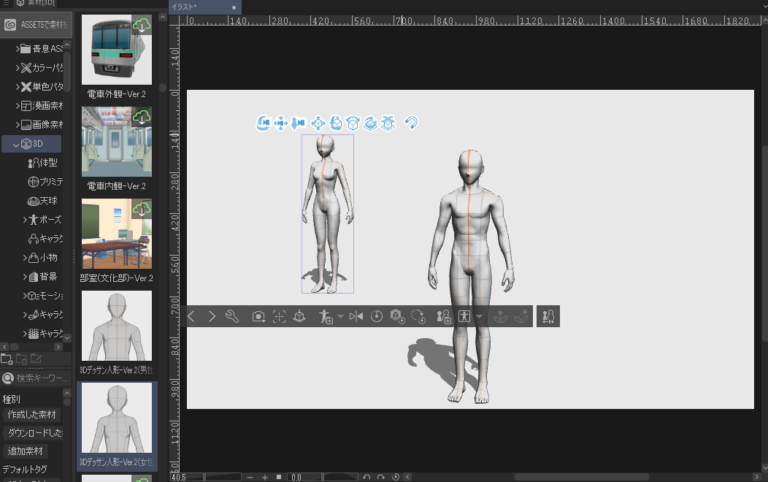Select the 体型 item in the material tree
The image size is (768, 482).
(45, 163)
